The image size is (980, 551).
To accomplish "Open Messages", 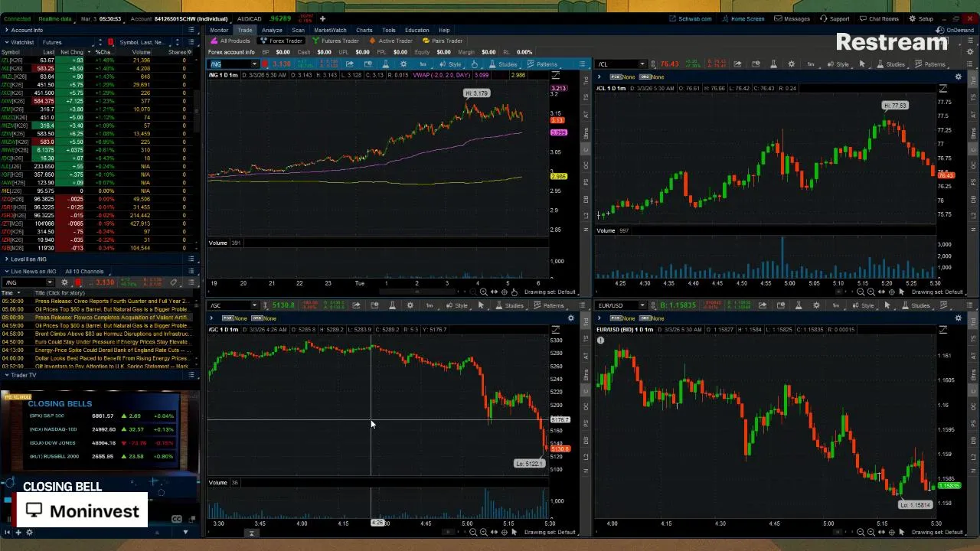I will (792, 18).
